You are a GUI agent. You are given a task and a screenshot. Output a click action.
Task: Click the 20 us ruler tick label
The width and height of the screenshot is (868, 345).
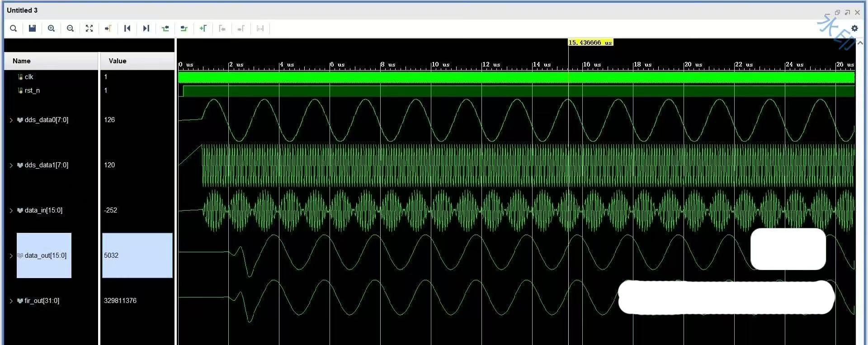[x=693, y=65]
